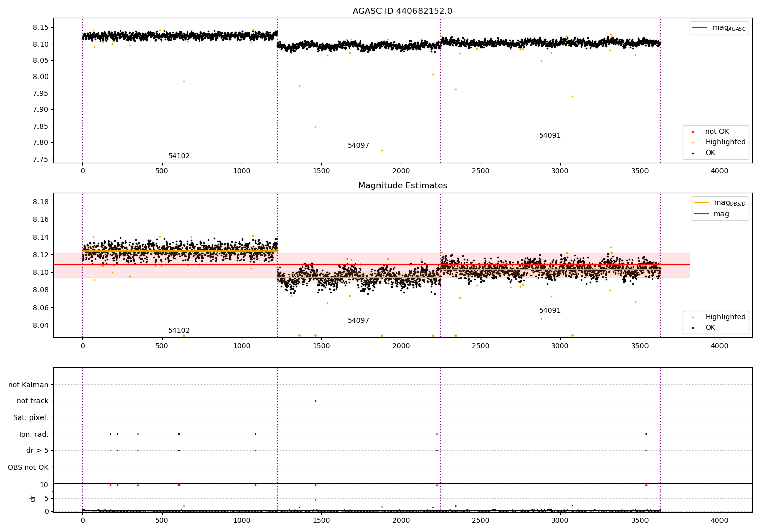760x532 pixels.
Task: Click the 8.04 y-tick in middle panel
Action: pos(41,325)
